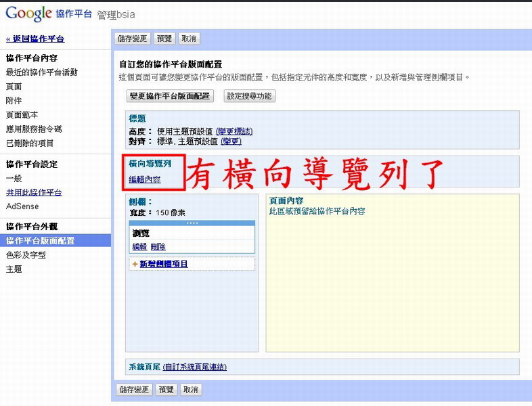Click 自訂您的協作平台版面配置 heading
This screenshot has height=406, width=532.
pyautogui.click(x=171, y=64)
